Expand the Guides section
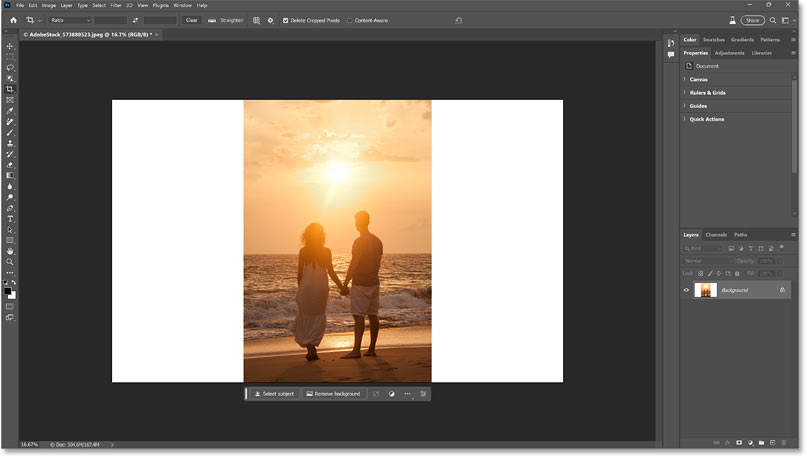807x458 pixels. (685, 105)
